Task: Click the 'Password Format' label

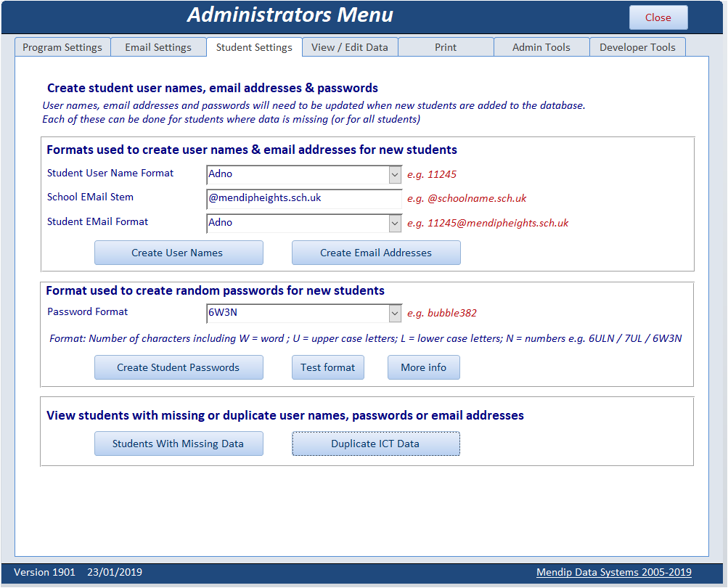Action: 87,311
